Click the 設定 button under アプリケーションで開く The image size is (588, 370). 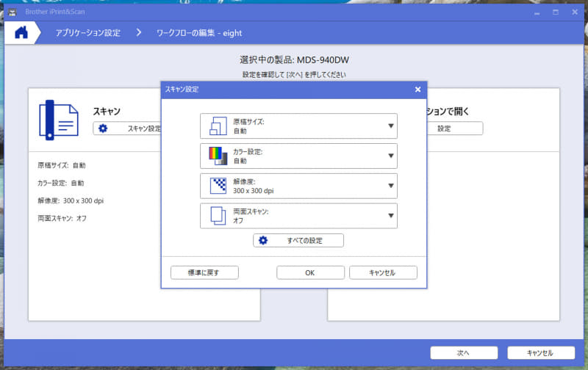click(x=454, y=128)
